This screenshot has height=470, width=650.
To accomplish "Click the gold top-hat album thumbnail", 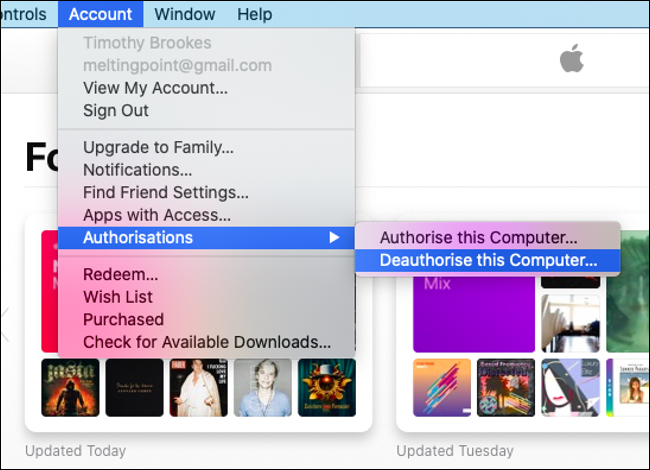I will click(327, 388).
